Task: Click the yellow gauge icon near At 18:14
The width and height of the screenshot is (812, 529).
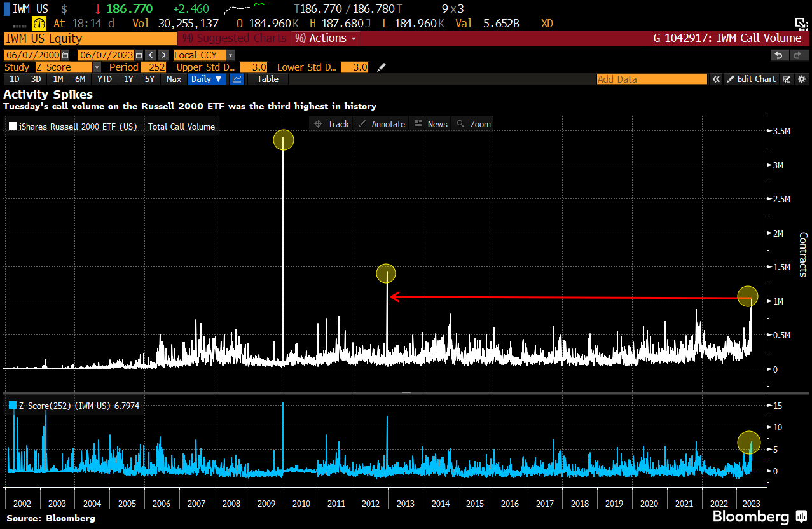Action: [39, 24]
